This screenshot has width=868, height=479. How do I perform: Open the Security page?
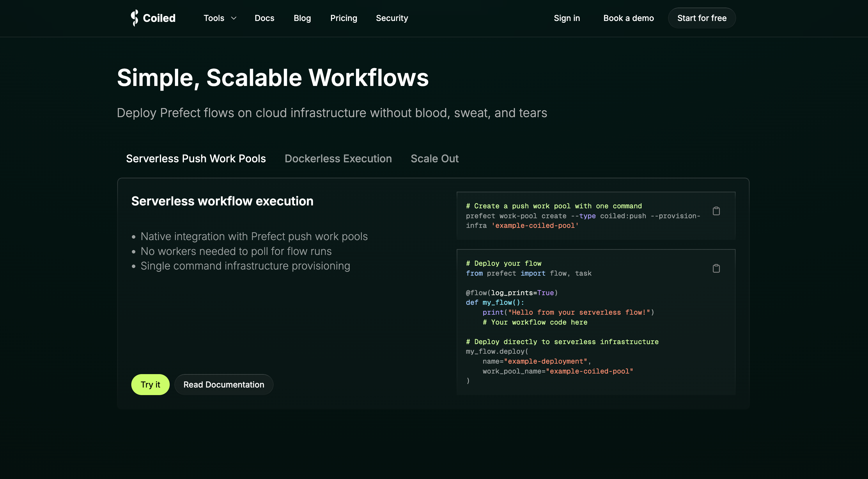[392, 18]
